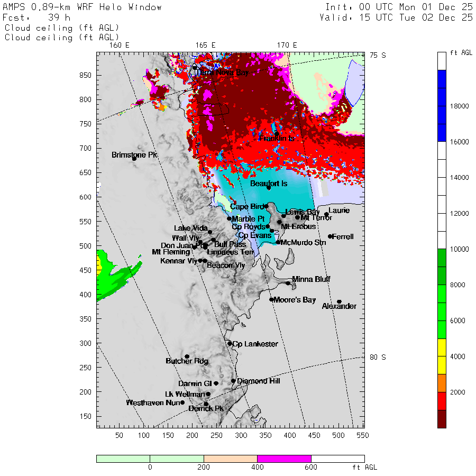
Task: Select the Westhaven Nun marker dot
Action: [182, 402]
